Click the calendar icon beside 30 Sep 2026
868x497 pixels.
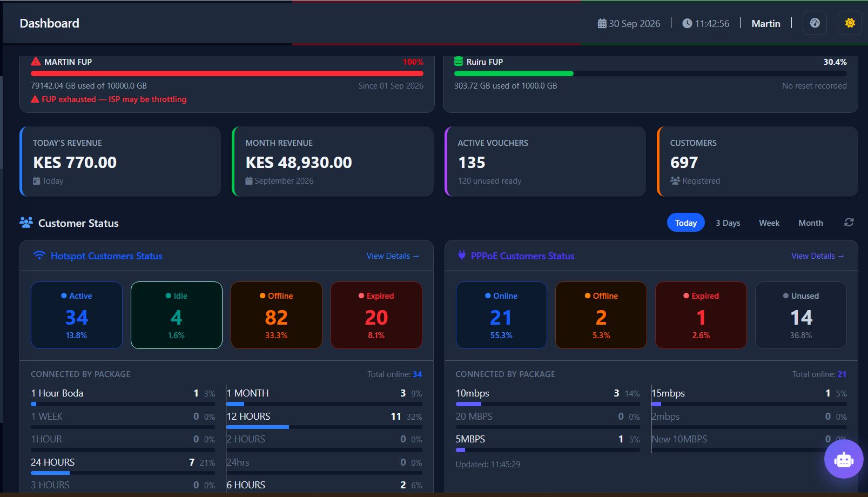[x=602, y=24]
